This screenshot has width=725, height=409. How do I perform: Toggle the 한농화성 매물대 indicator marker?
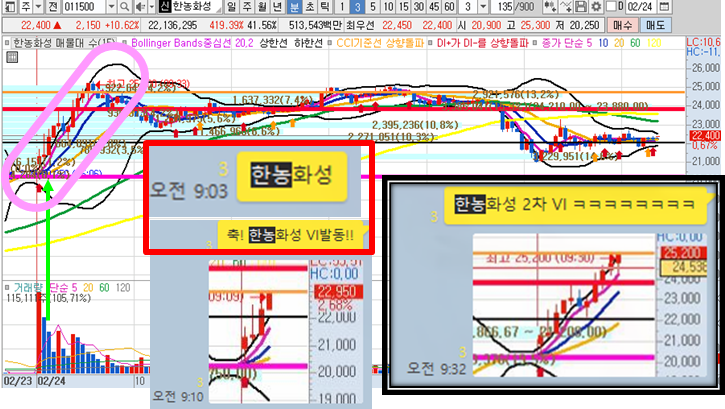[x=7, y=43]
